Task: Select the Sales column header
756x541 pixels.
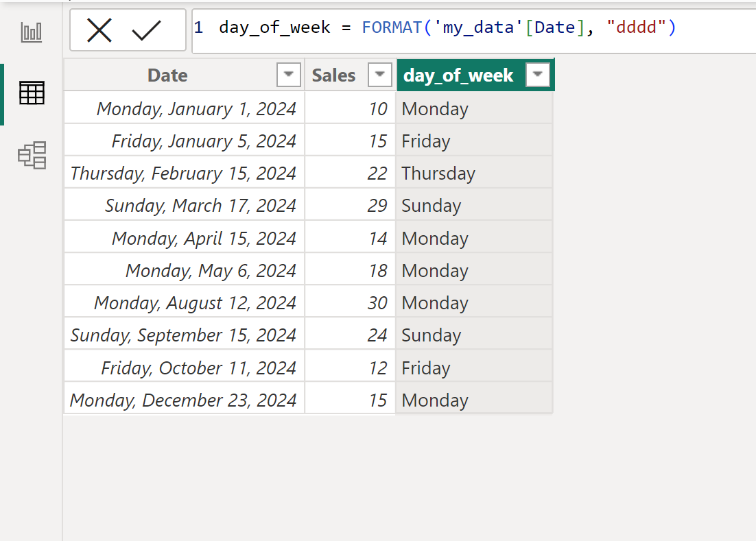Action: [x=333, y=74]
